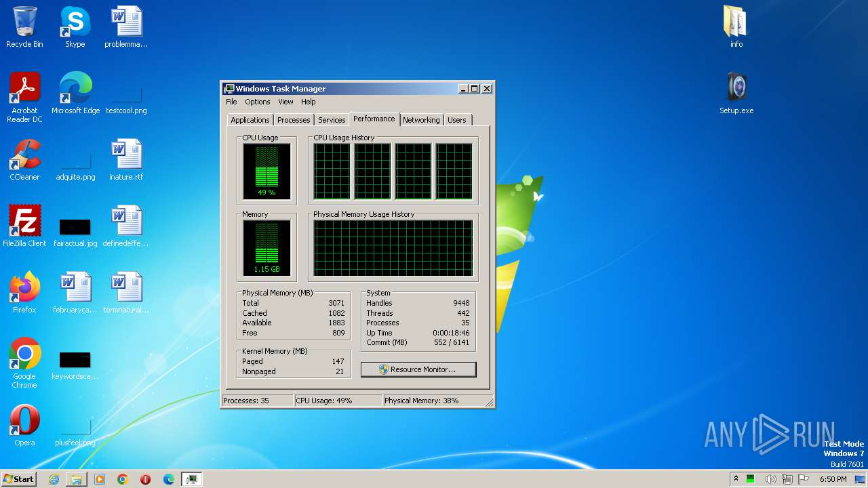Select the termnatural Word document
Image resolution: width=868 pixels, height=488 pixels.
126,293
